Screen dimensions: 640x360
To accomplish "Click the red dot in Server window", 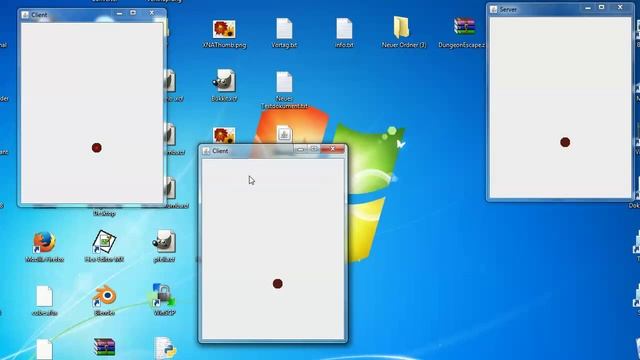I will (x=565, y=142).
